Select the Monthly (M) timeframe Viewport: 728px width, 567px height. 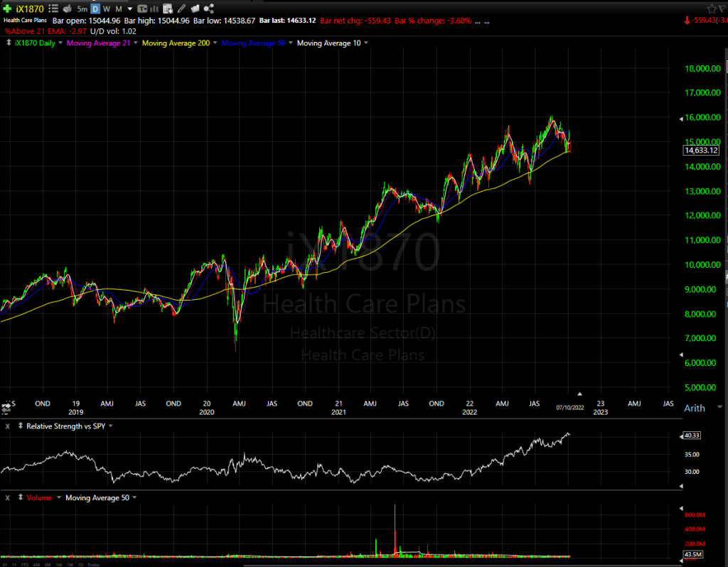click(118, 9)
